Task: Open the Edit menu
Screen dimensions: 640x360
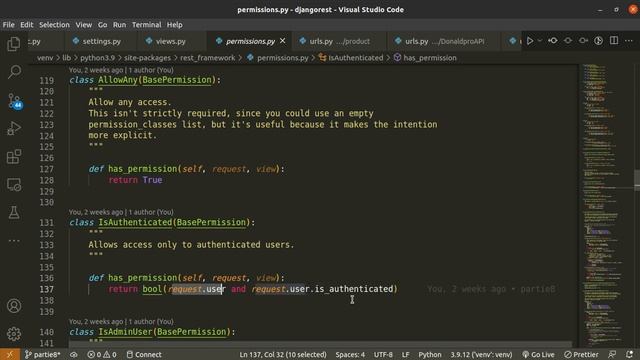Action: 27,25
